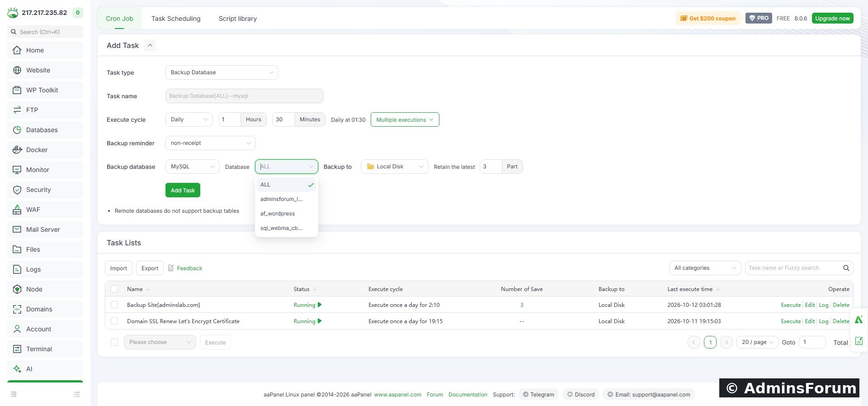
Task: Tick the Domain SSL Renew row checkbox
Action: [x=114, y=321]
